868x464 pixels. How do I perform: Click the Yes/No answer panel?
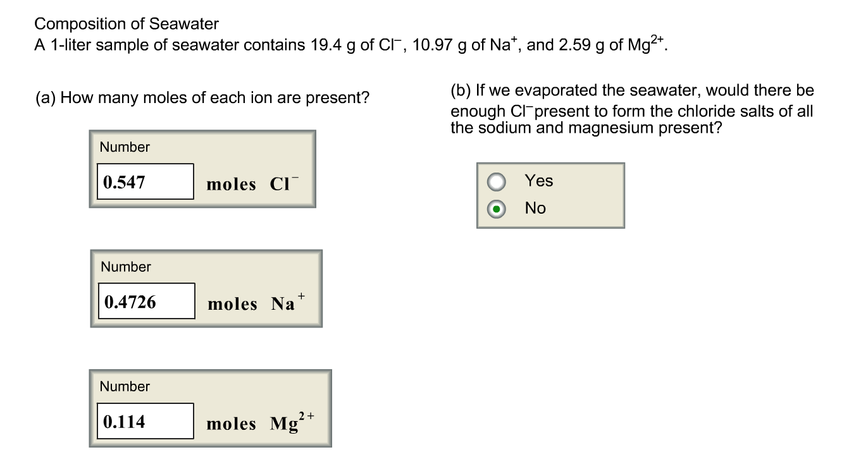(550, 195)
